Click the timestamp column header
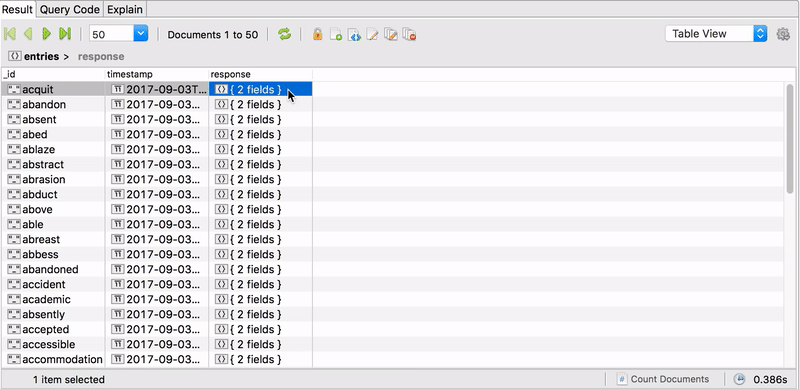 click(x=157, y=75)
